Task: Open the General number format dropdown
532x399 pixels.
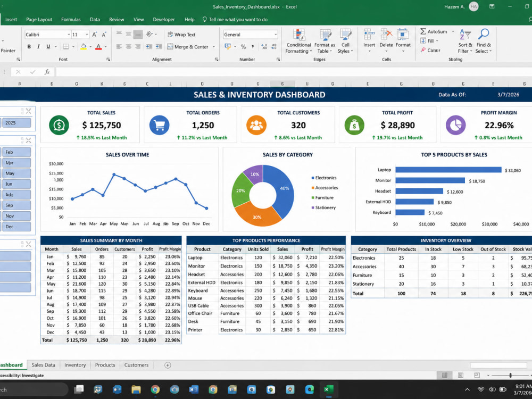Action: point(276,35)
